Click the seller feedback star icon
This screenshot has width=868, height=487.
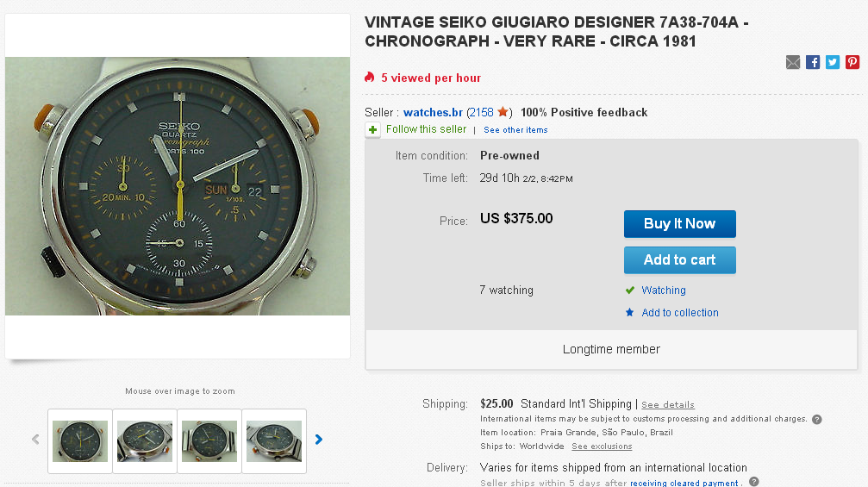click(503, 112)
